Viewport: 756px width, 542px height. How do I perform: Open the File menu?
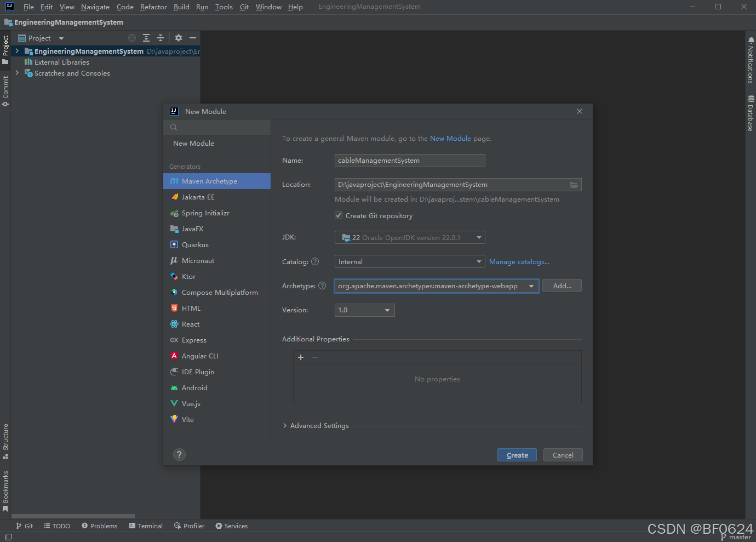[x=28, y=7]
